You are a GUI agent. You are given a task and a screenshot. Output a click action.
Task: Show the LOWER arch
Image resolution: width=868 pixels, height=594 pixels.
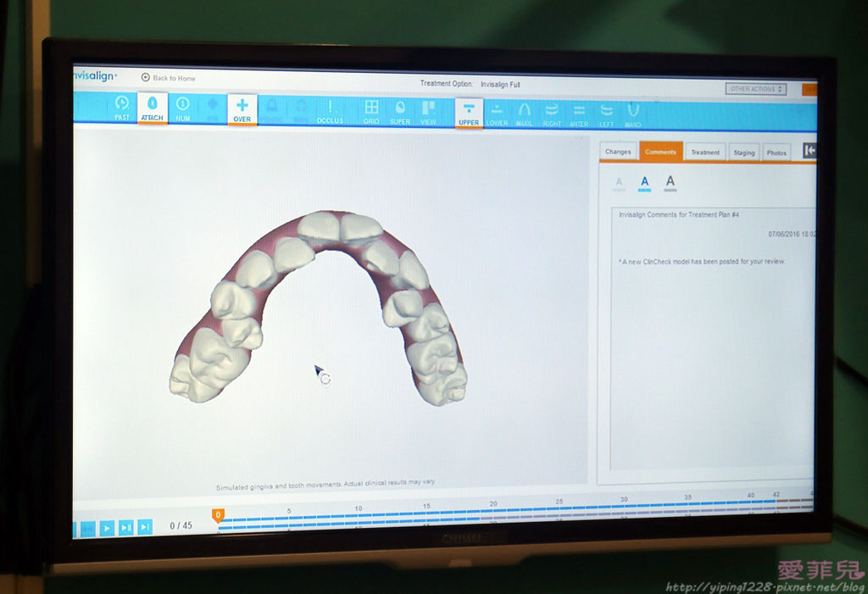coord(497,113)
